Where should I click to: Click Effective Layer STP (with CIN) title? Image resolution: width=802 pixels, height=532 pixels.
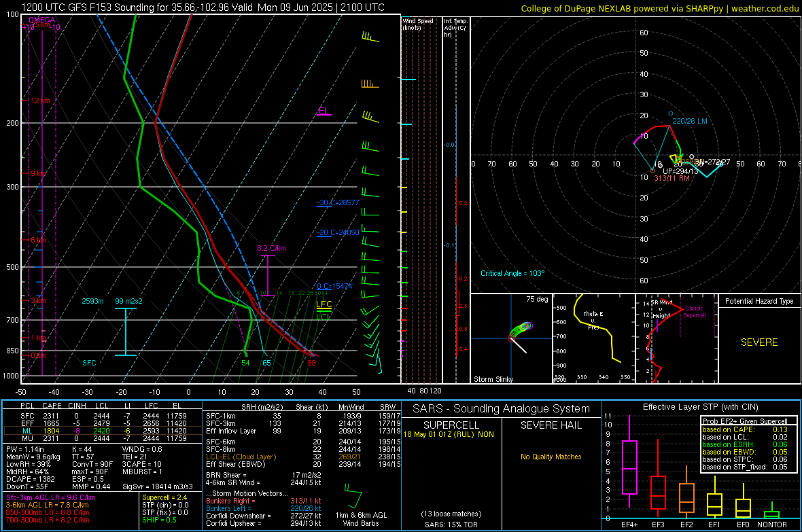701,407
